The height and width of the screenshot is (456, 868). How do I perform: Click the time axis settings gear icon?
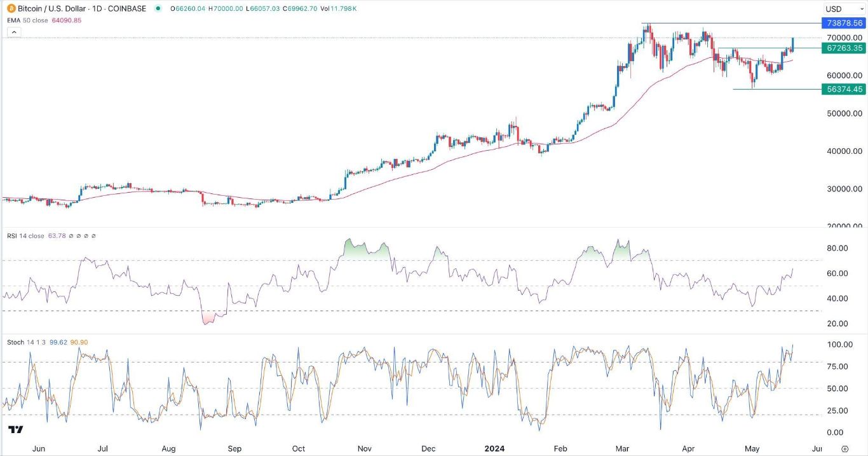pyautogui.click(x=844, y=449)
